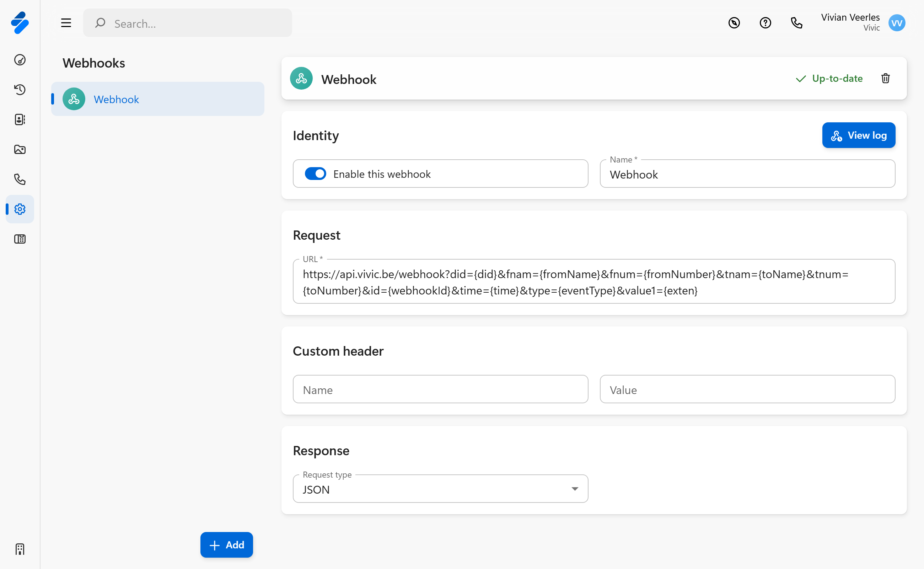Click the help question mark icon
924x569 pixels.
(x=765, y=23)
